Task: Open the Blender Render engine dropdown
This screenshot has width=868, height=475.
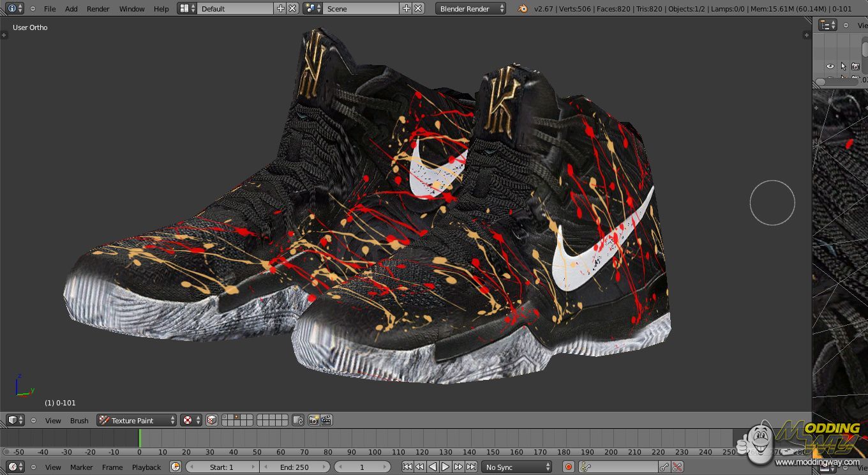Action: [471, 8]
